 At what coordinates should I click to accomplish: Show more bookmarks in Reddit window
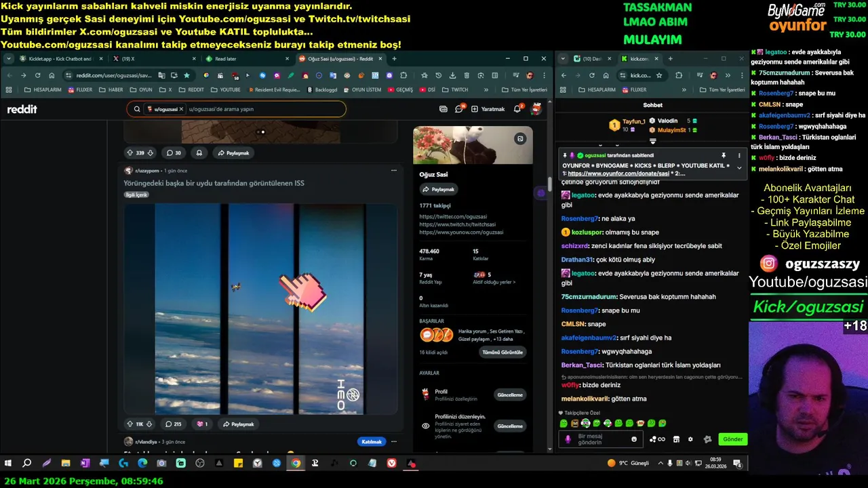tap(486, 89)
